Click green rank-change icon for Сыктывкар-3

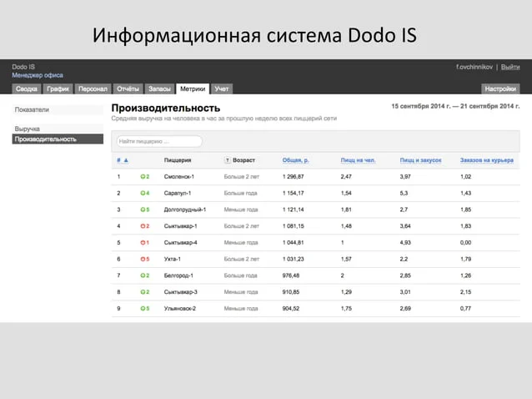click(143, 292)
